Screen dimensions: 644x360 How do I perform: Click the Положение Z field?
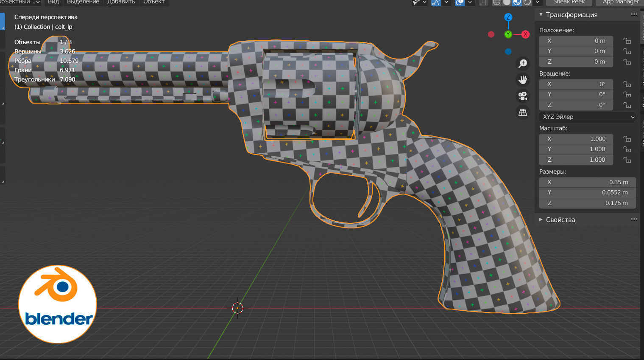[576, 62]
